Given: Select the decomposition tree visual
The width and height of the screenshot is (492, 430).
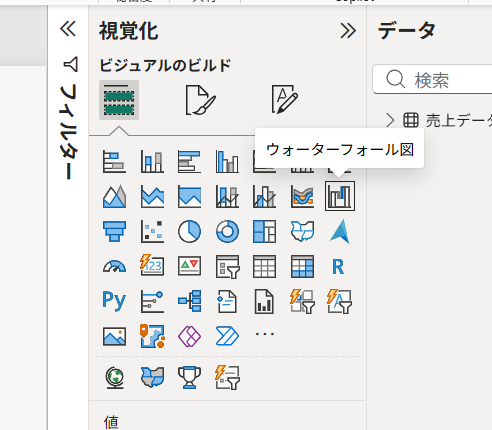Looking at the screenshot, I should coord(189,301).
